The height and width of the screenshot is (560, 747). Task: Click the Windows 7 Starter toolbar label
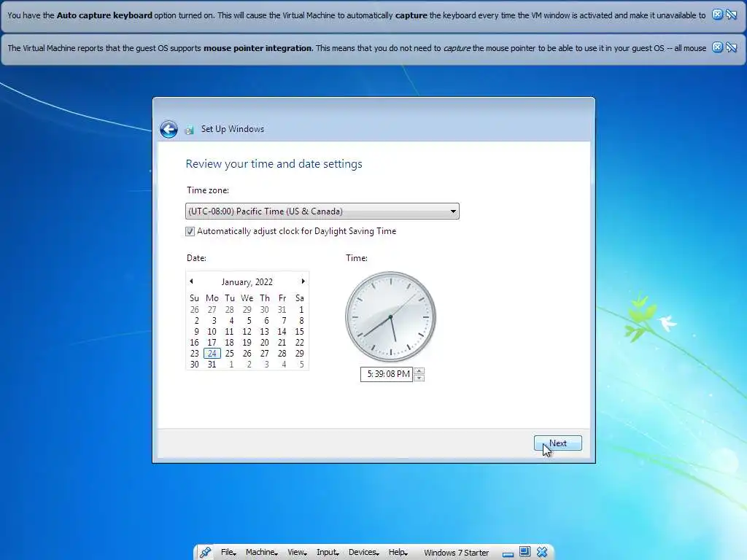(457, 553)
